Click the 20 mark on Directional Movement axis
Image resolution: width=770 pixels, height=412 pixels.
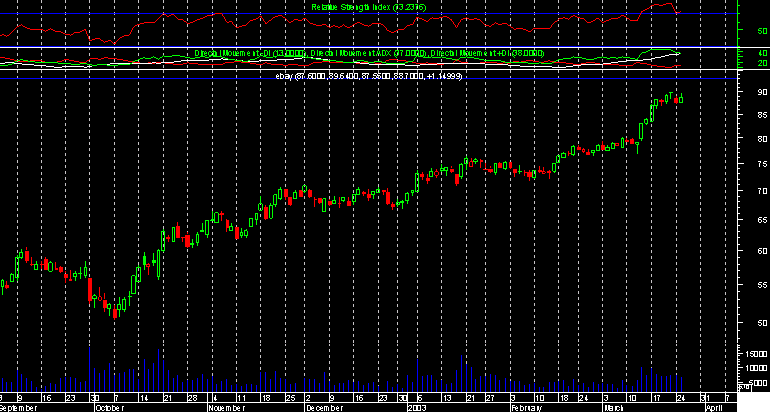(x=762, y=63)
